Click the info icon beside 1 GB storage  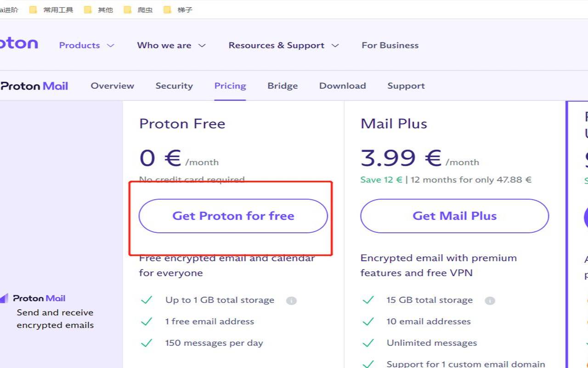pyautogui.click(x=291, y=301)
